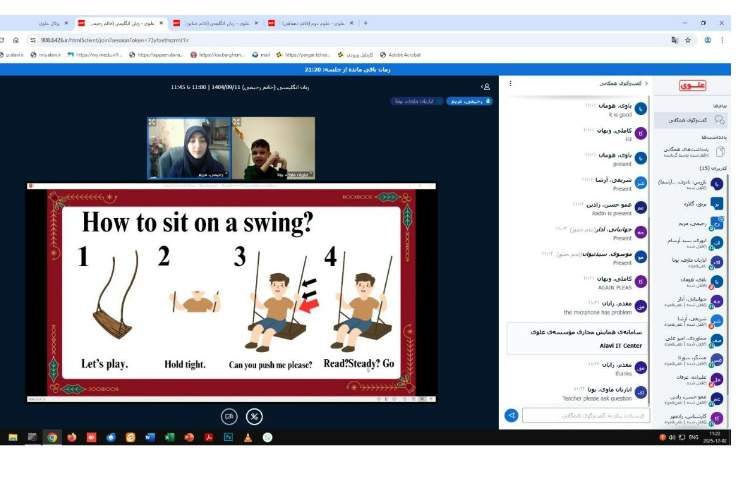Click the teacher's webcam video thumbnail
Screen dimensions: 750x480
tap(189, 148)
